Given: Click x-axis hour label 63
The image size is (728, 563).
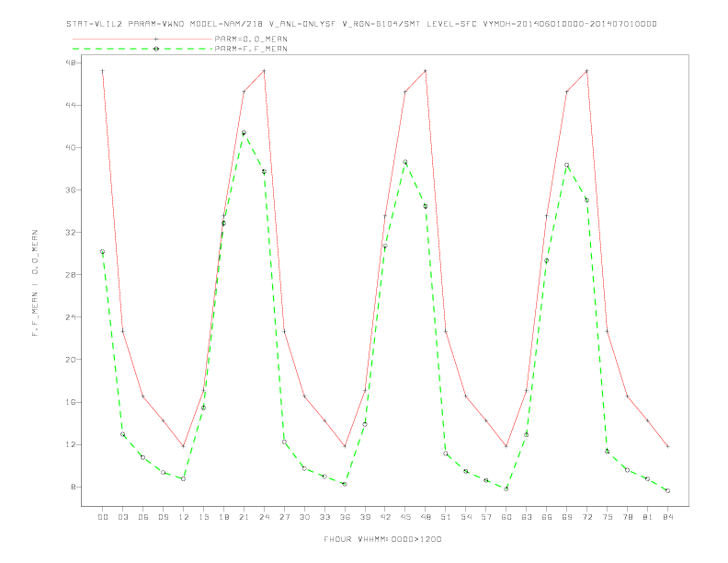Looking at the screenshot, I should click(527, 517).
